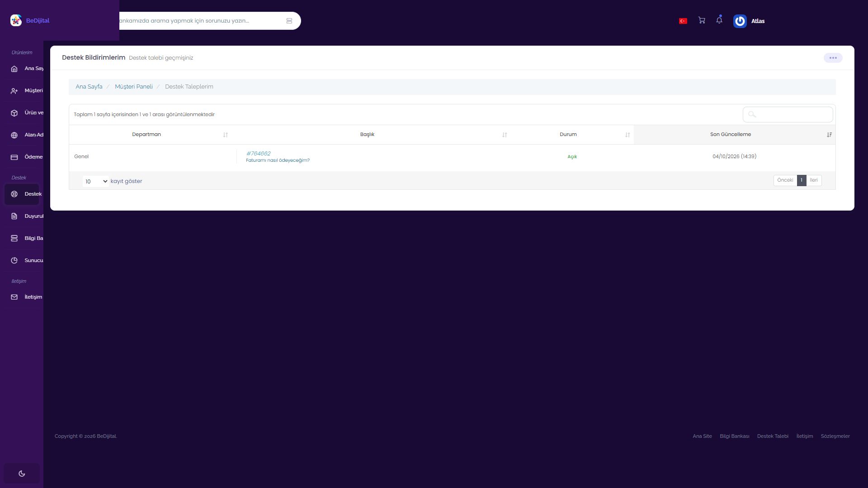Open the İletişim envelope icon in sidebar
The image size is (868, 488).
coord(14,297)
